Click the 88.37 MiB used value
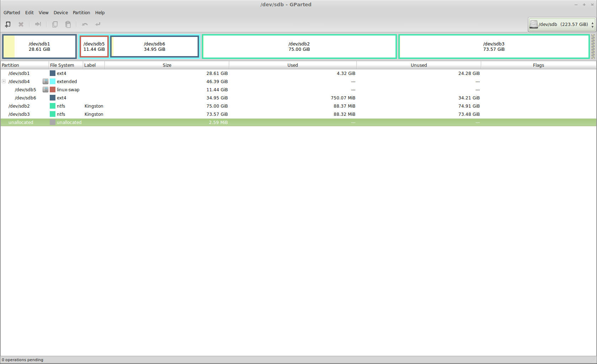 (x=344, y=106)
